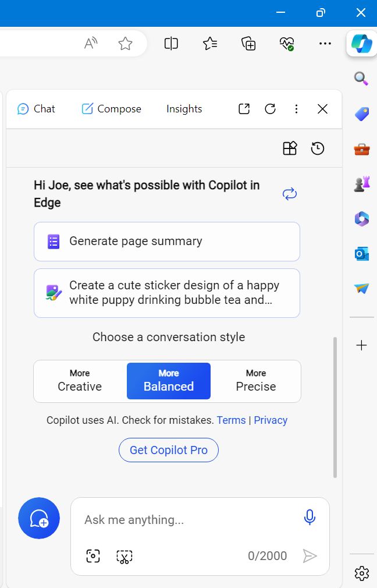Open recent chat history icon
Image resolution: width=377 pixels, height=588 pixels.
pos(318,148)
